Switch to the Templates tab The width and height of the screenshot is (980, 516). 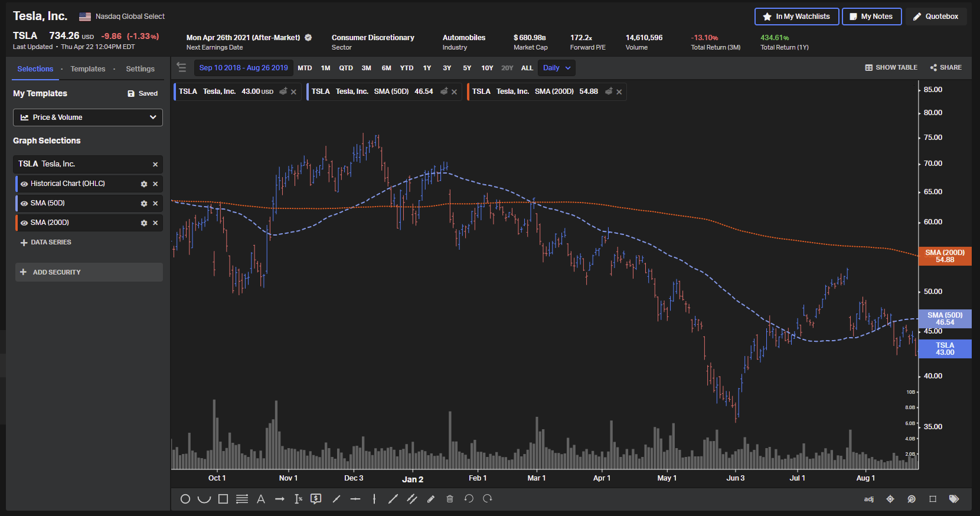[88, 68]
